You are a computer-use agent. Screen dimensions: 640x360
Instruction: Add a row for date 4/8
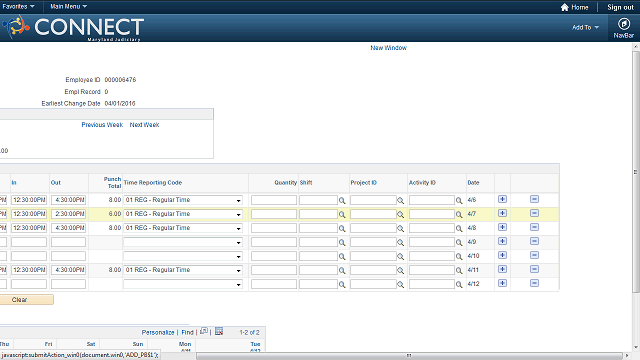click(x=502, y=227)
